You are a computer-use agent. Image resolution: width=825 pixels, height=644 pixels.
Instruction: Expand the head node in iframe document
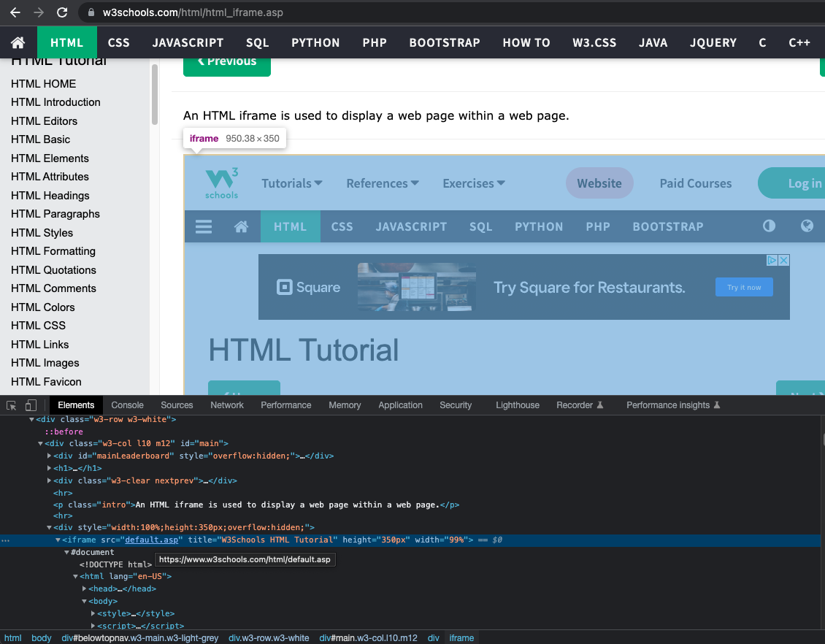point(84,589)
